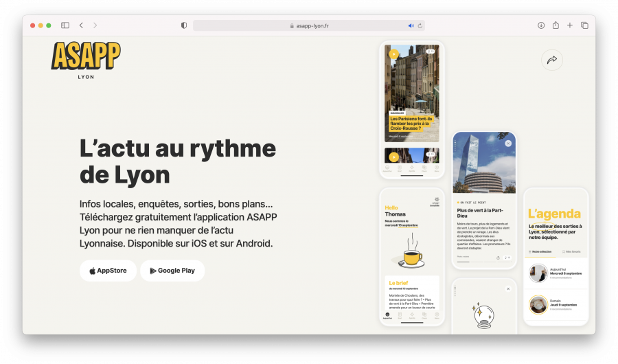
Task: Play the second story video thumbnail
Action: coord(393,157)
